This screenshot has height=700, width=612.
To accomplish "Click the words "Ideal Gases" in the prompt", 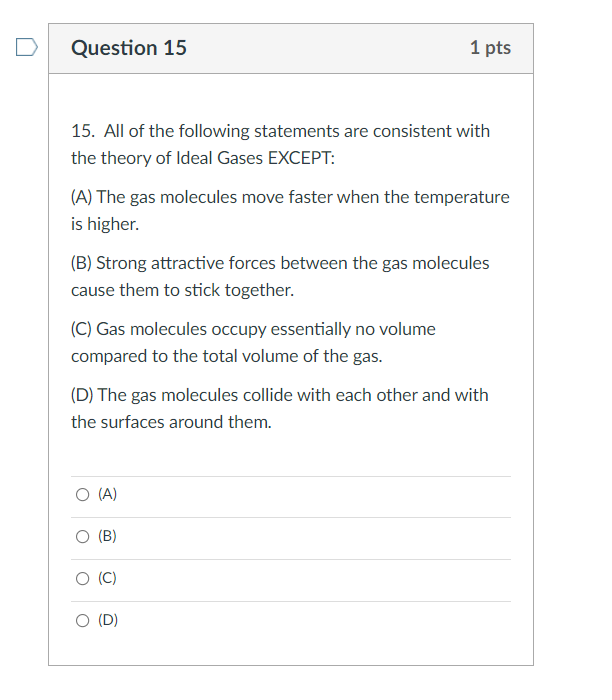I will pos(220,158).
